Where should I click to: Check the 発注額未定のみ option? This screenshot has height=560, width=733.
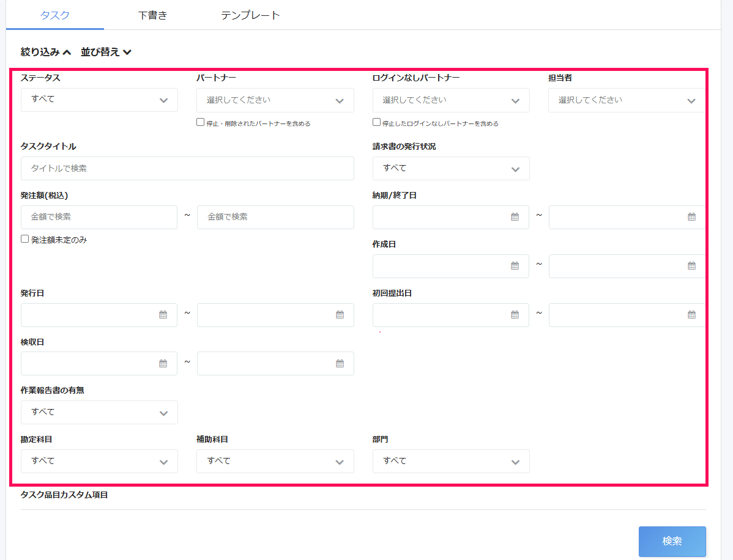[x=24, y=239]
